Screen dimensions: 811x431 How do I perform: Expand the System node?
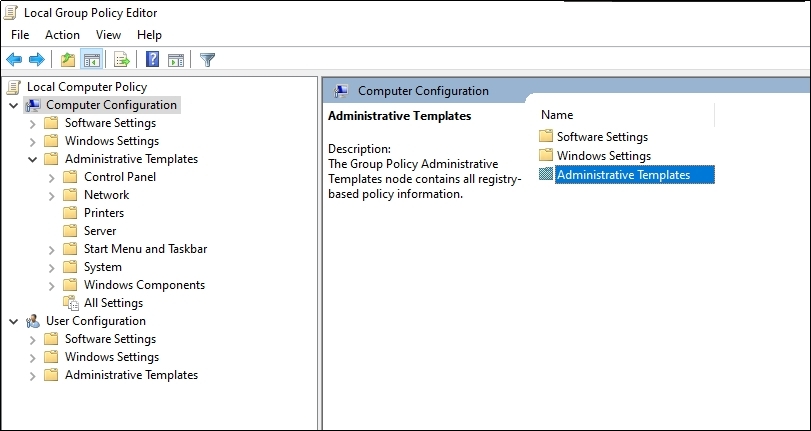pos(52,267)
